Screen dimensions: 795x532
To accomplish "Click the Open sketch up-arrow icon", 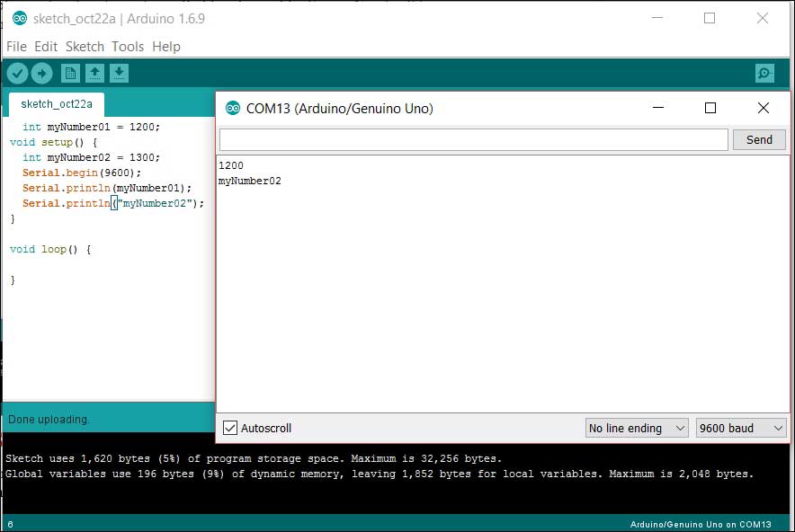I will 94,74.
